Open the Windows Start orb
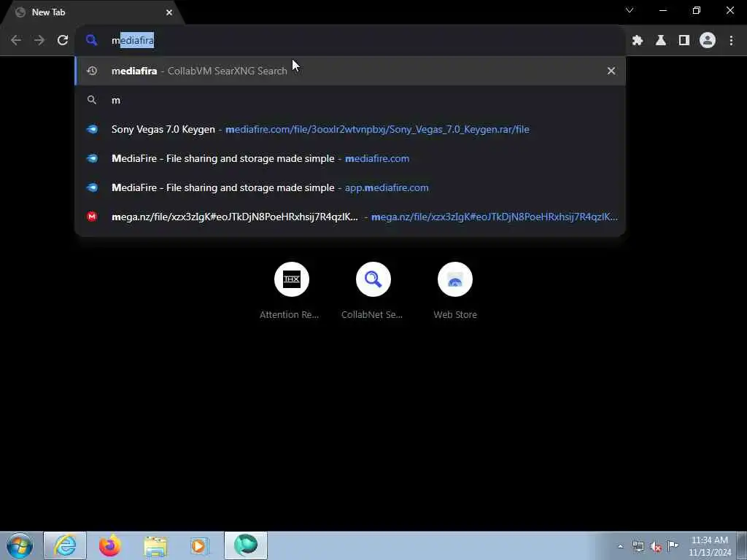The image size is (747, 560). [20, 545]
